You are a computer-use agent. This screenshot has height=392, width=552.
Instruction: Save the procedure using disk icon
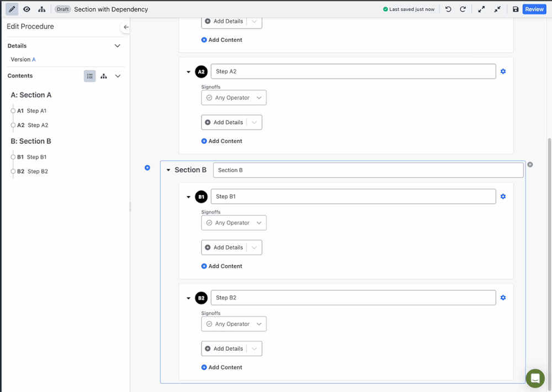(x=516, y=9)
